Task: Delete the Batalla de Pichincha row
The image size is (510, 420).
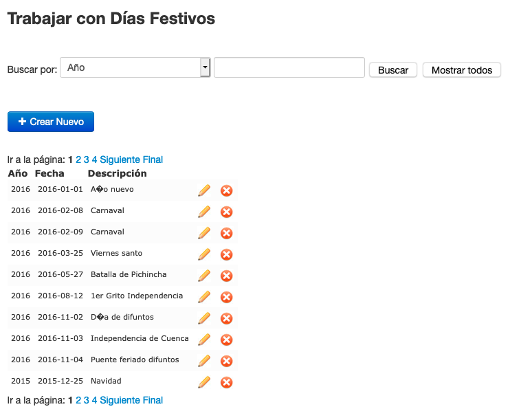Action: tap(226, 276)
